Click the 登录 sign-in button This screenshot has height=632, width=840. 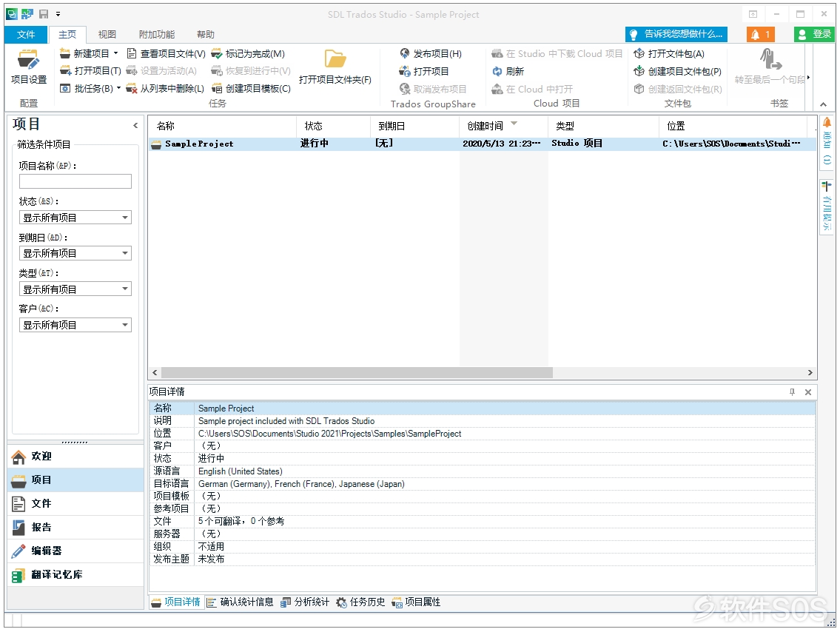(814, 34)
